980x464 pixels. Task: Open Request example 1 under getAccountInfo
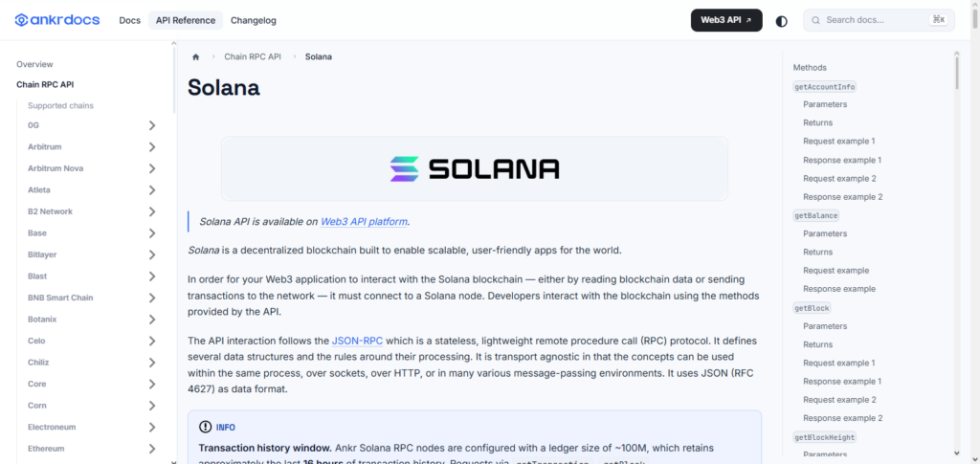tap(838, 142)
